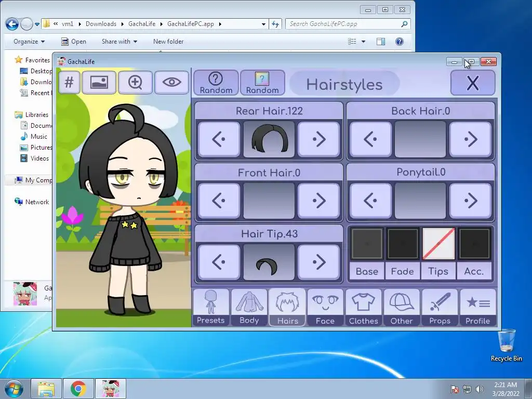Close the Hairstyles panel with X
This screenshot has width=532, height=399.
point(473,83)
